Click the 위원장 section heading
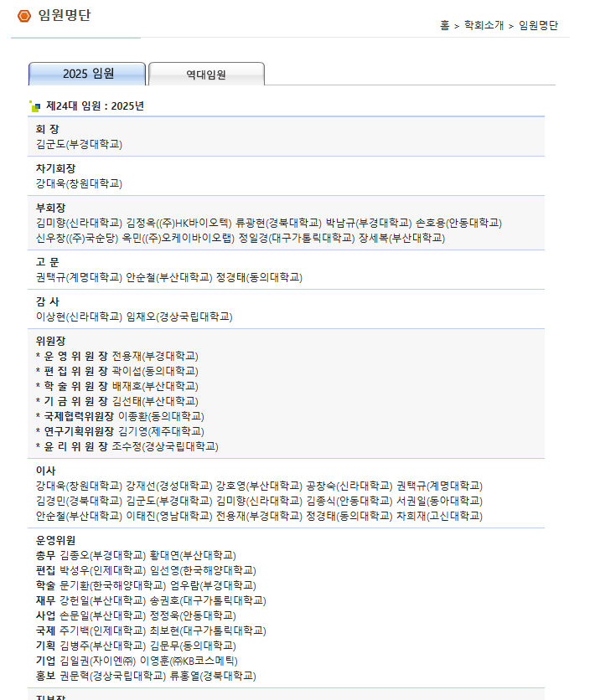Screen dimensions: 600x700 tap(50, 341)
